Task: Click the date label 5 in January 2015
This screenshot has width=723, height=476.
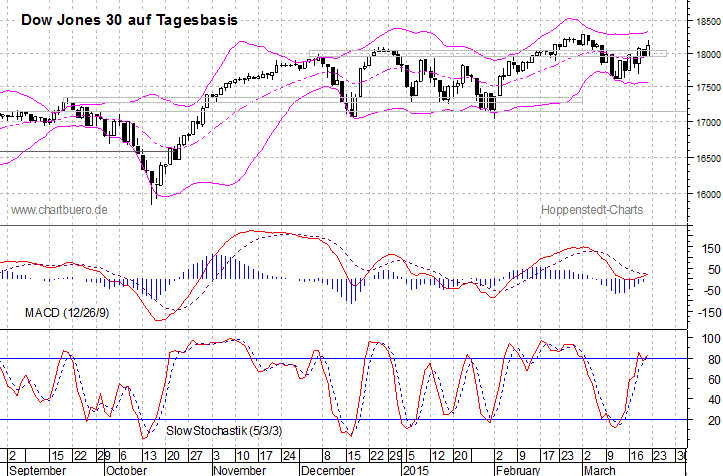Action: click(411, 456)
